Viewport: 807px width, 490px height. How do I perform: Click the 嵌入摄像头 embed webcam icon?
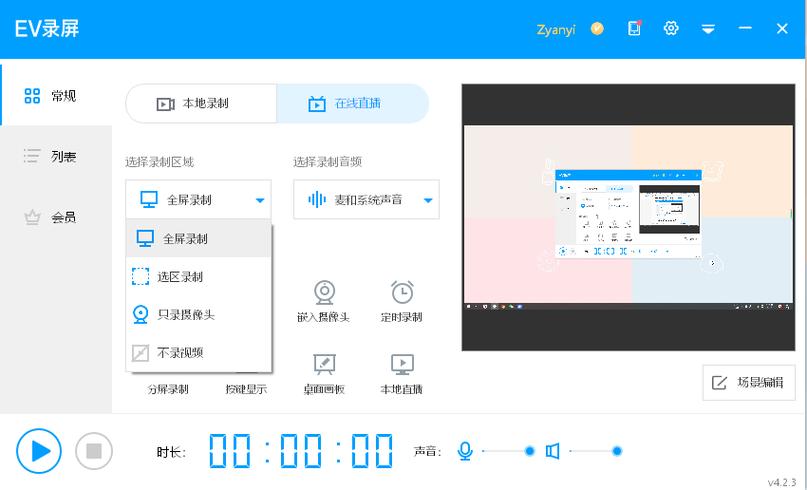click(324, 292)
